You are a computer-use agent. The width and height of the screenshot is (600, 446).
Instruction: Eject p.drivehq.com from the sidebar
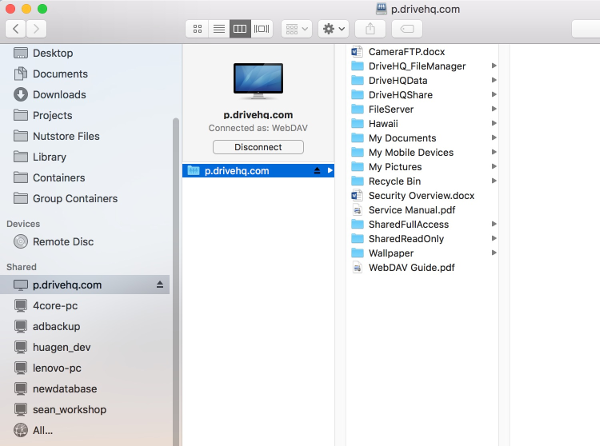coord(160,285)
